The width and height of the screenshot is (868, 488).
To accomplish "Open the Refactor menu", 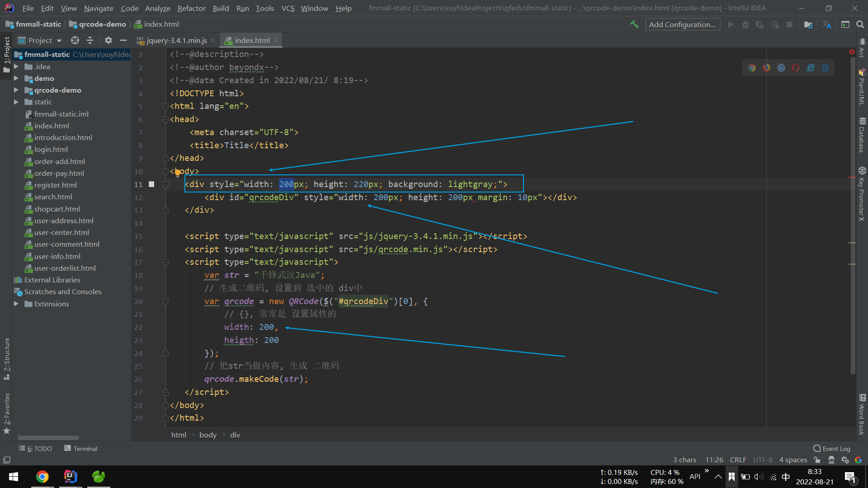I will pos(191,8).
